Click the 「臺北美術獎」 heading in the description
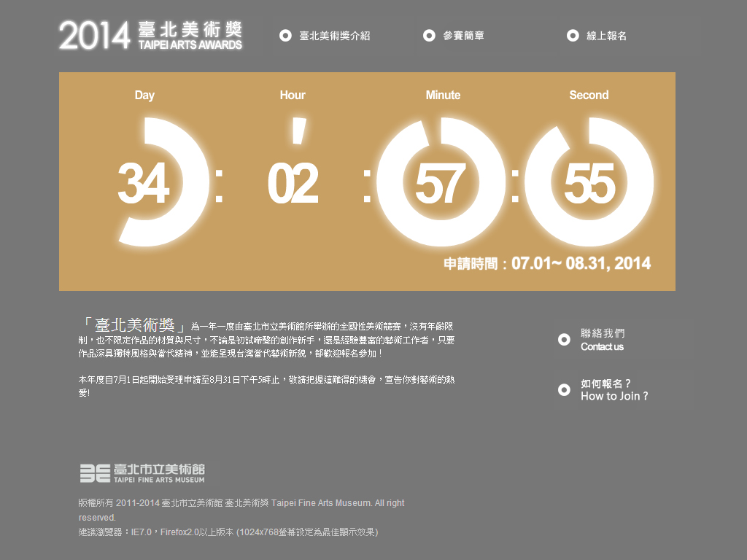This screenshot has width=747, height=560. (133, 324)
